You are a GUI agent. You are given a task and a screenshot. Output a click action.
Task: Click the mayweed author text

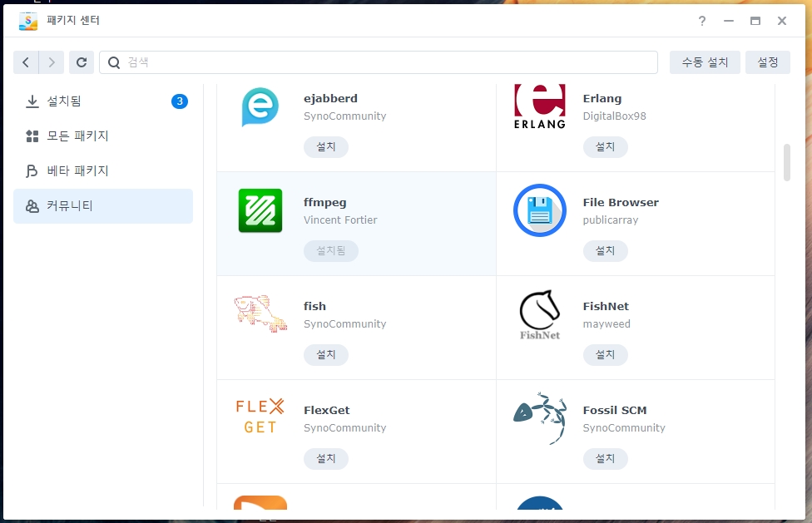[607, 323]
